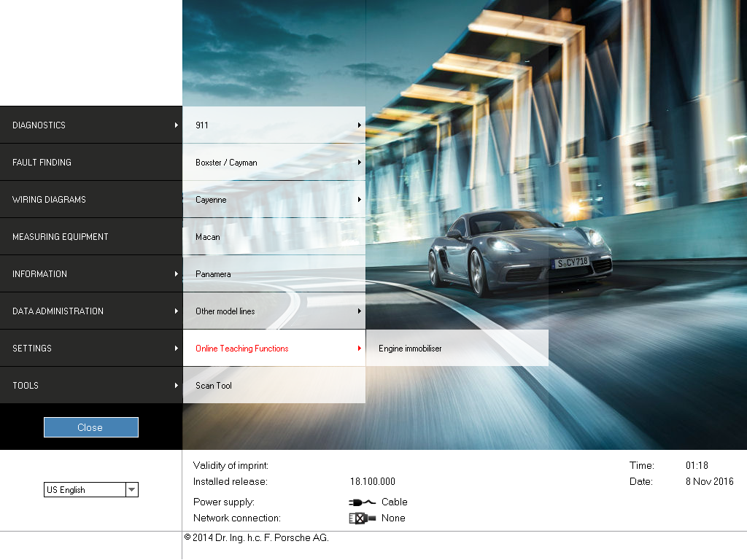Open Other model lines submenu
Image resolution: width=747 pixels, height=560 pixels.
(x=274, y=311)
